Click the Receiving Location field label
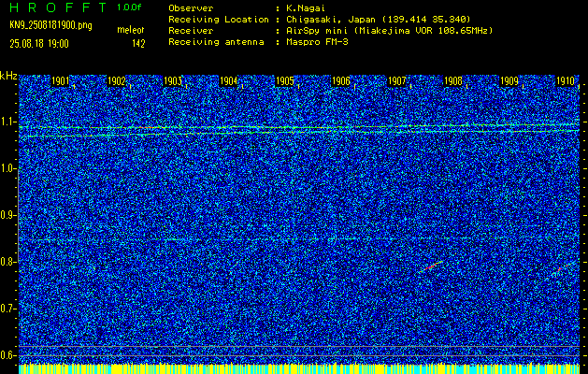The width and height of the screenshot is (588, 374). [219, 20]
